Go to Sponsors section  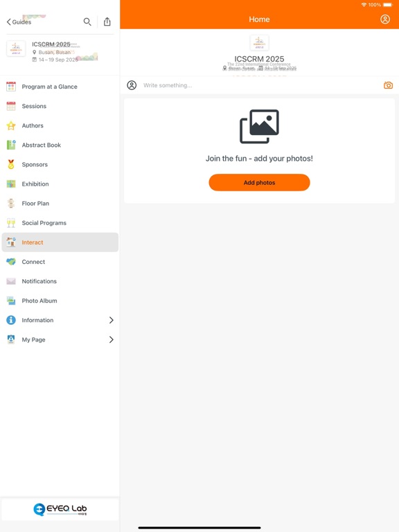(x=35, y=165)
